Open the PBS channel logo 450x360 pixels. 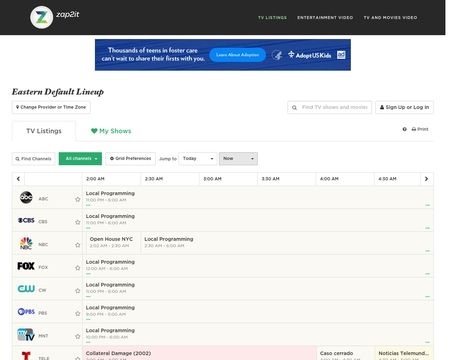coord(26,312)
